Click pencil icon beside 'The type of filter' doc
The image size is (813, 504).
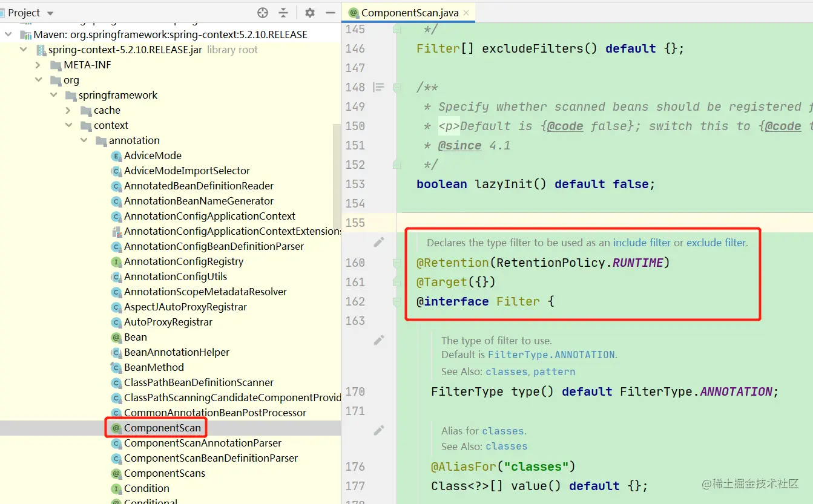tap(379, 340)
